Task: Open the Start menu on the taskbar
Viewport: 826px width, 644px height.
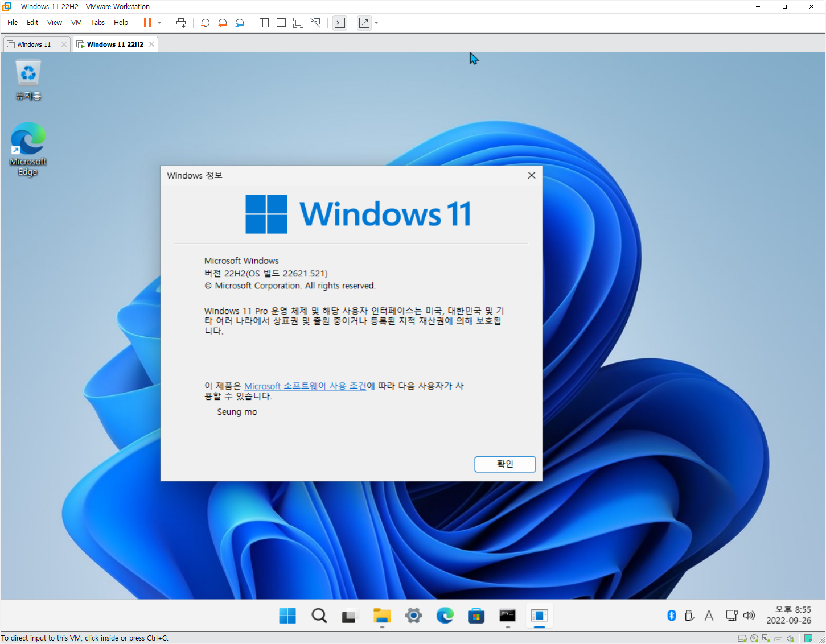Action: click(x=287, y=616)
